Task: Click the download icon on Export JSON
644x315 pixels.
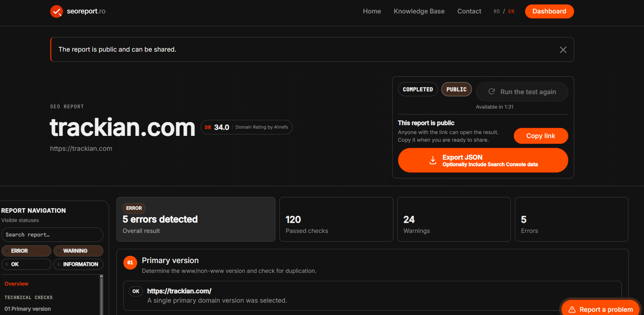Action: pyautogui.click(x=433, y=160)
